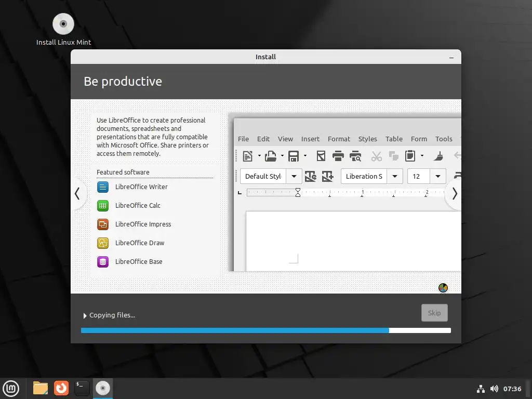Viewport: 532px width, 399px height.
Task: Click the "LibreOffice Draw" label
Action: click(x=140, y=243)
